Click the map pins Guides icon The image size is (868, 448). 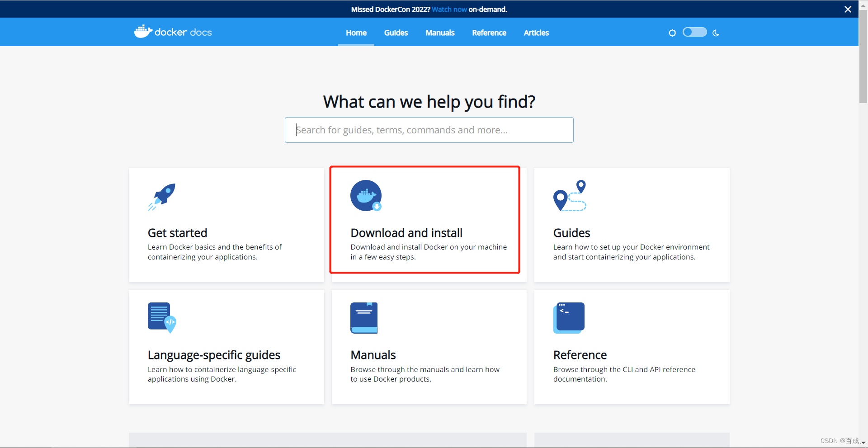(570, 195)
